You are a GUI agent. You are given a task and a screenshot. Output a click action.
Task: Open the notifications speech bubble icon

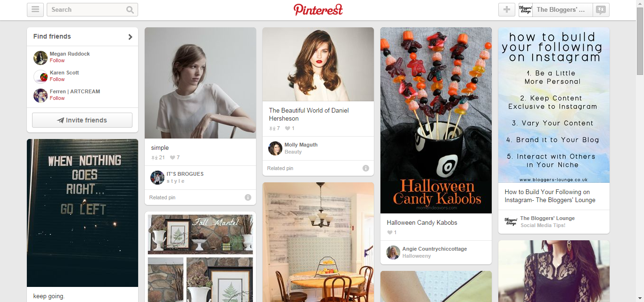[x=601, y=9]
